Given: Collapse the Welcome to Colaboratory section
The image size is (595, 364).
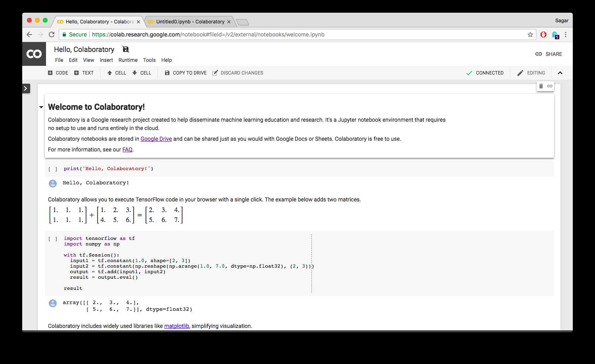Looking at the screenshot, I should pos(41,107).
